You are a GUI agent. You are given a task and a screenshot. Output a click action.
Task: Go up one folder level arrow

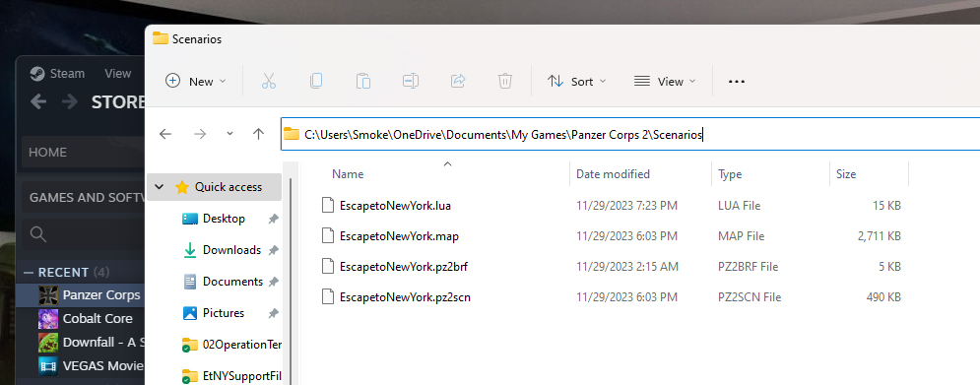(x=259, y=134)
